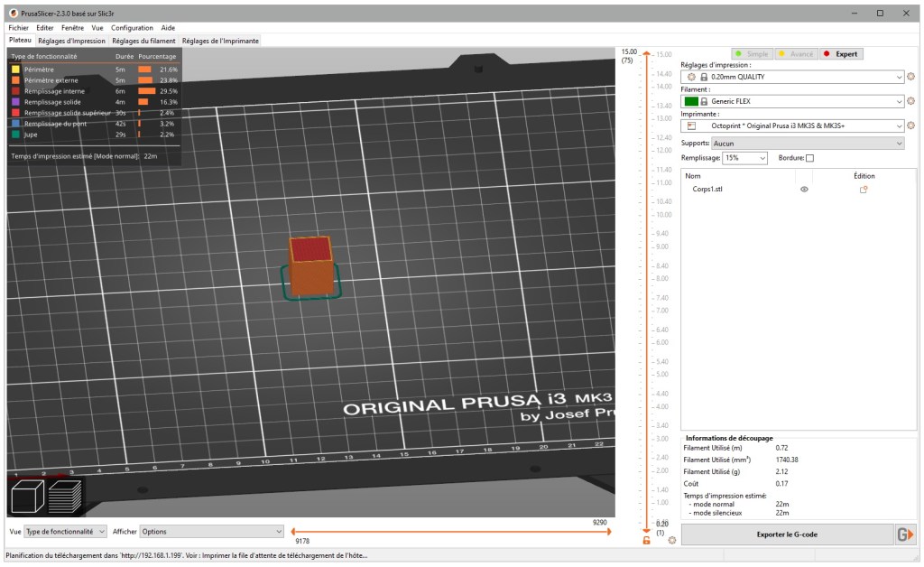The height and width of the screenshot is (567, 924).
Task: Hide Corps1.stl using the eye icon
Action: coord(804,190)
